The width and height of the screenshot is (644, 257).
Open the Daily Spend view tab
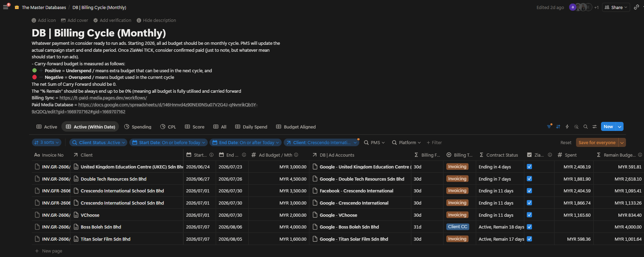(x=251, y=127)
